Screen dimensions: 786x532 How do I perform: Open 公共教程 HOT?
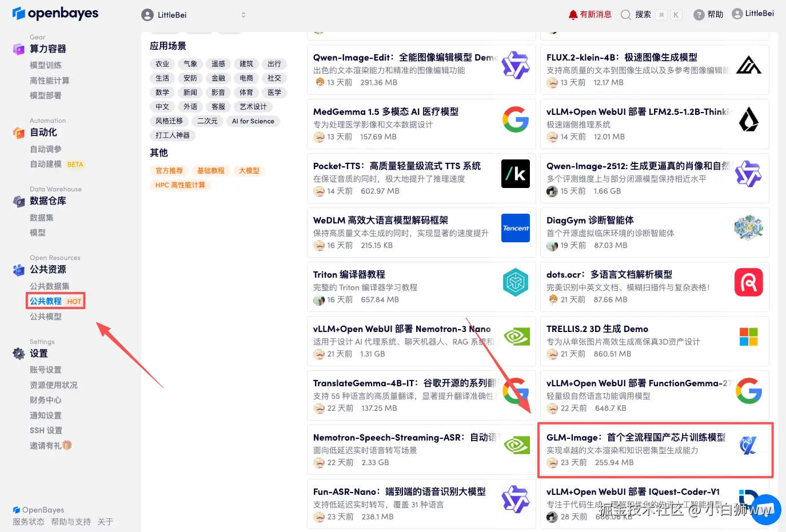coord(55,301)
